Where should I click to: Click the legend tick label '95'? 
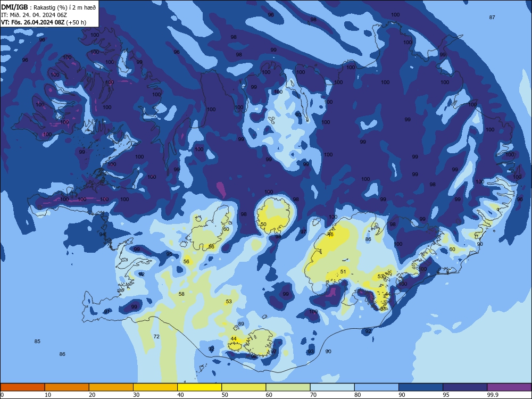pyautogui.click(x=446, y=395)
